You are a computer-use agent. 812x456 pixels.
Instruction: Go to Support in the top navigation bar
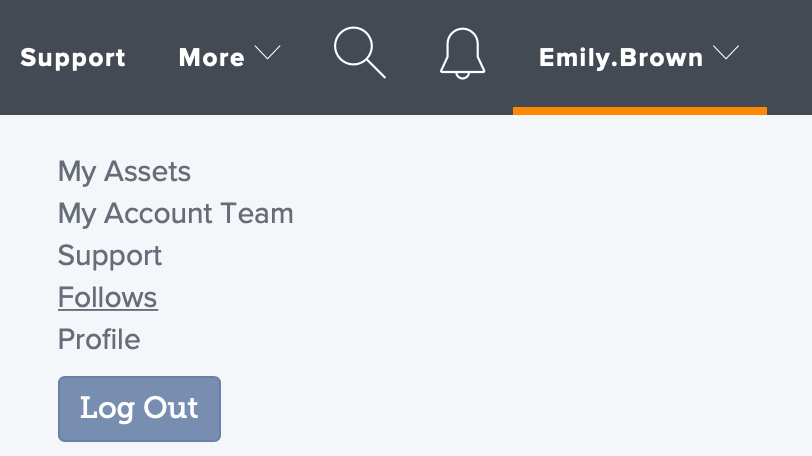[x=73, y=57]
